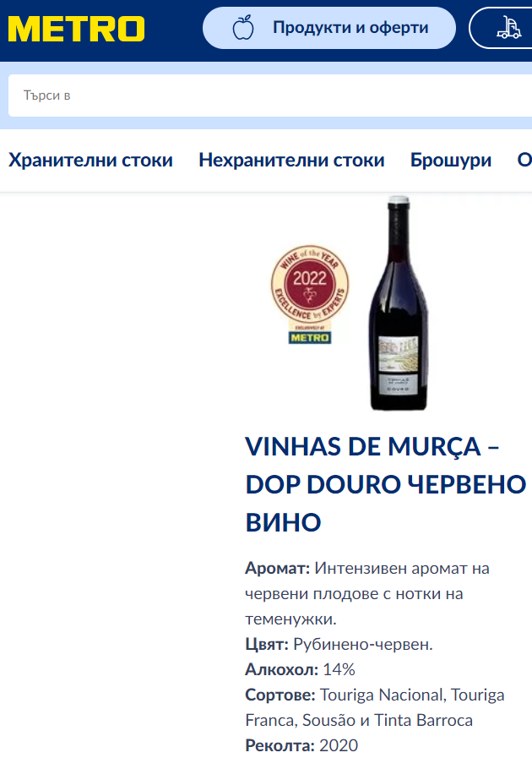Click the Реколта 2020 line
The width and height of the screenshot is (532, 758).
[301, 745]
